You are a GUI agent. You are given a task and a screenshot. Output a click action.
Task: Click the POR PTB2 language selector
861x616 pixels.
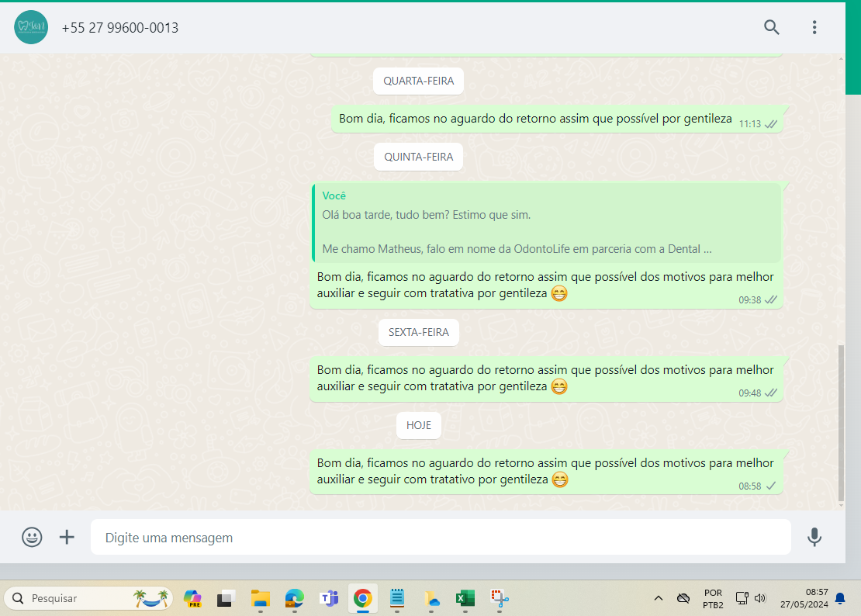point(713,598)
